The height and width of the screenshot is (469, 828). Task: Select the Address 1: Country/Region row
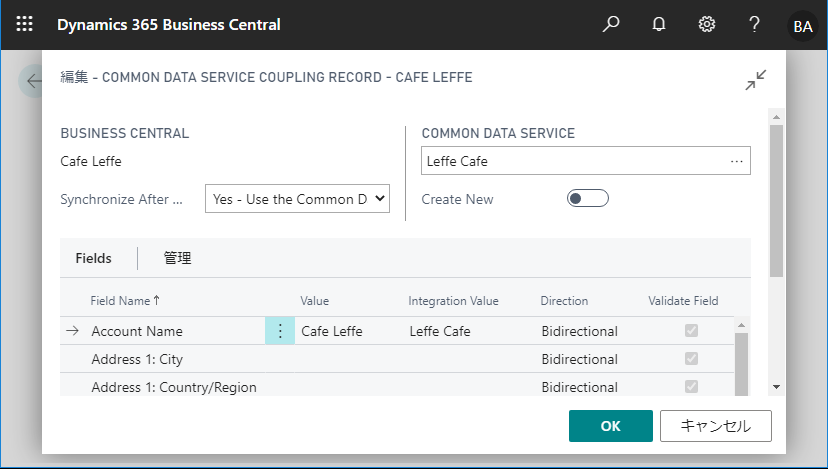(x=397, y=386)
